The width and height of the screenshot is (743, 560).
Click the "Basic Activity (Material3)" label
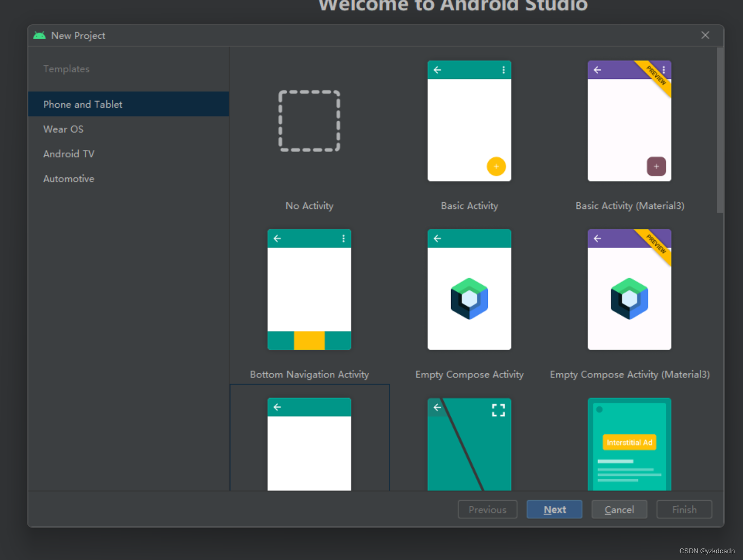[x=630, y=206]
